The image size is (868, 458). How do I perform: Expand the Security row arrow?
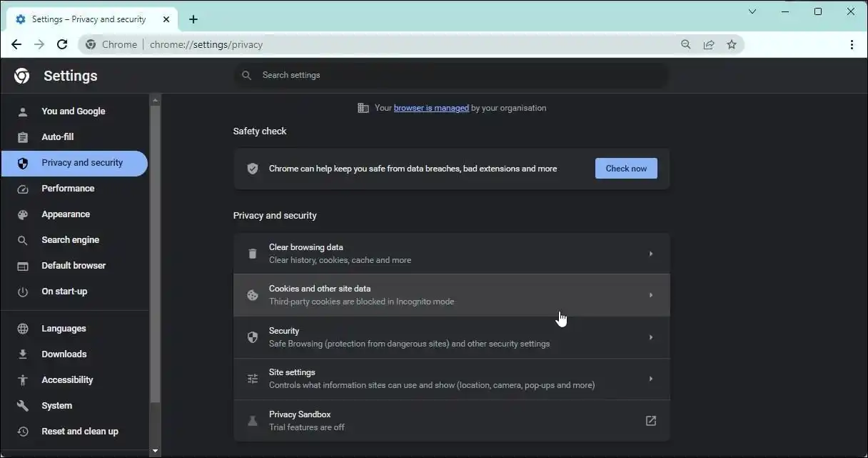(651, 337)
